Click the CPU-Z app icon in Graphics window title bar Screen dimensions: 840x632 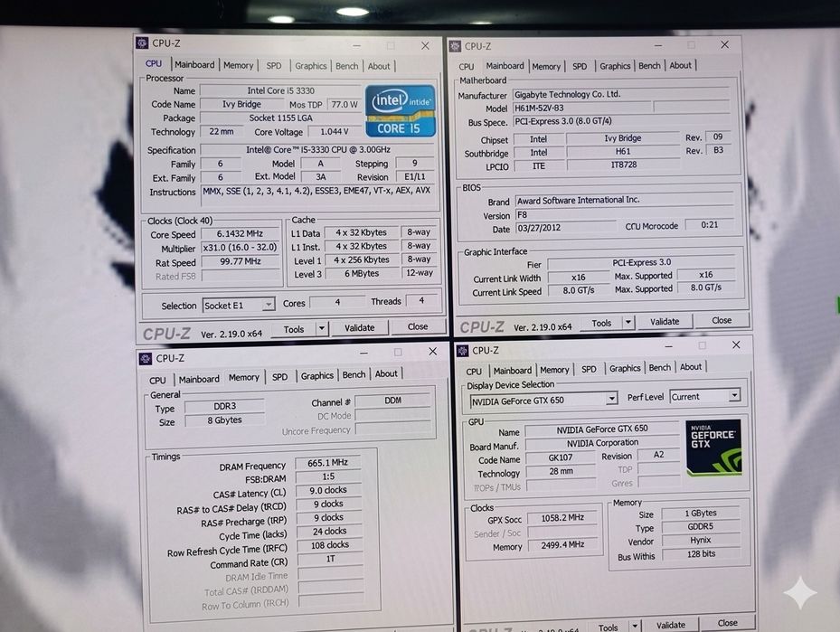462,351
